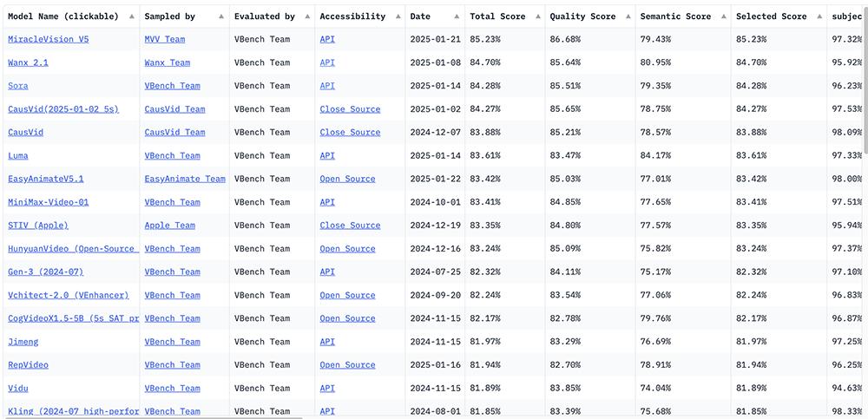Click sort arrows in Date header
868x419 pixels.
[x=456, y=16]
